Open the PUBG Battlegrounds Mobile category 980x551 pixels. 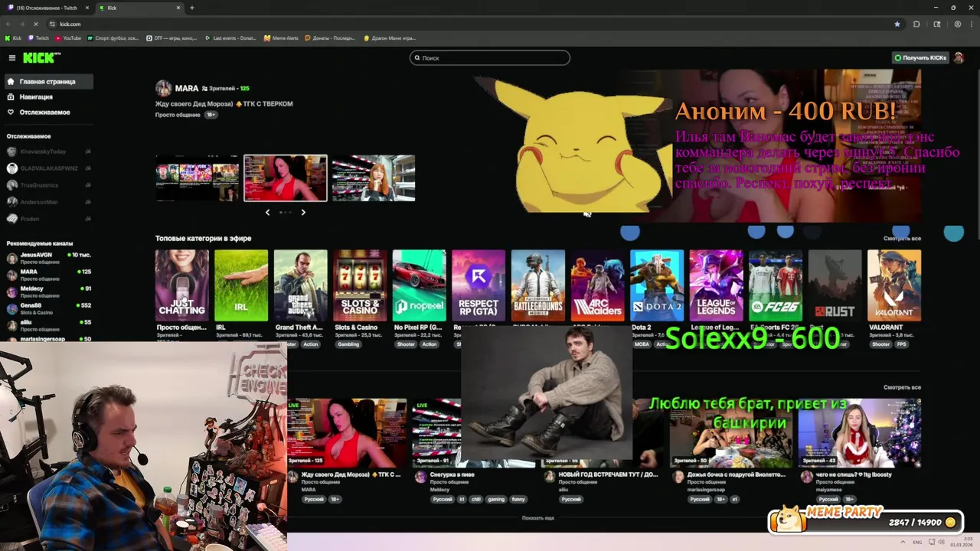tap(538, 285)
